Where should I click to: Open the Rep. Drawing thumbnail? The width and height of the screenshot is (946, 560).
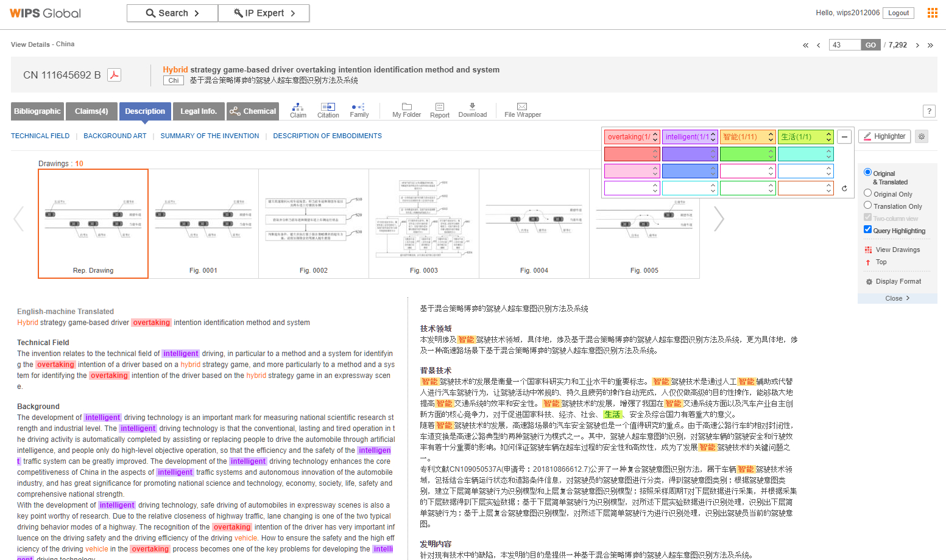(93, 223)
